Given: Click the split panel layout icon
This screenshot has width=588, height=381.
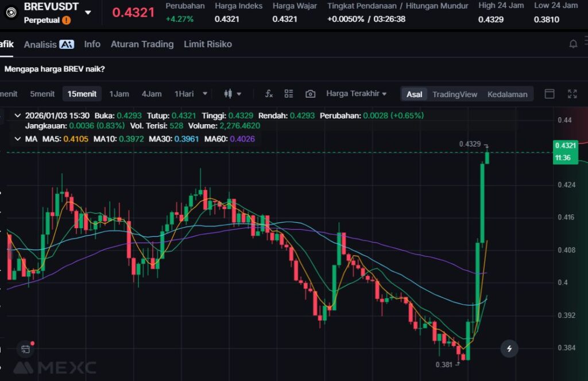Looking at the screenshot, I should (550, 94).
